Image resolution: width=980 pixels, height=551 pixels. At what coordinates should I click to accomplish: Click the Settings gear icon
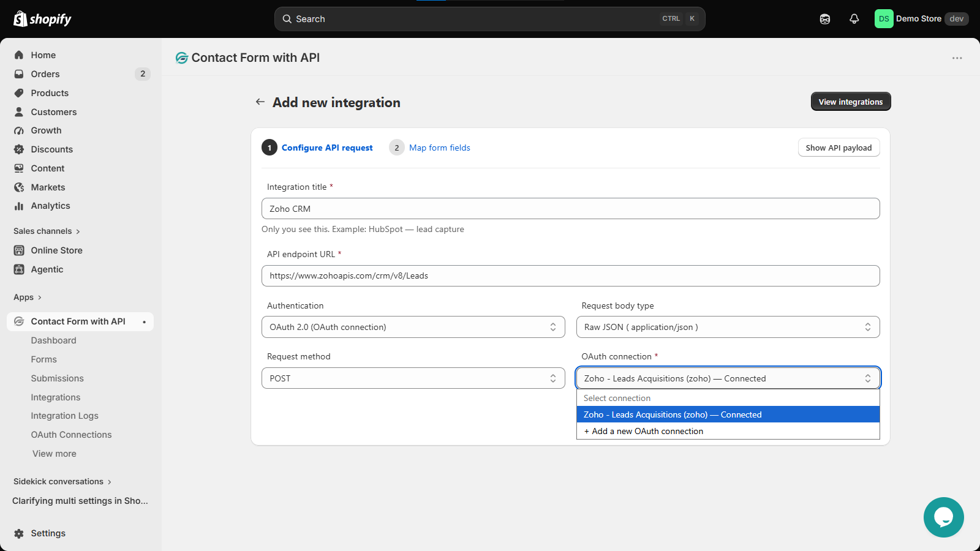click(x=19, y=533)
